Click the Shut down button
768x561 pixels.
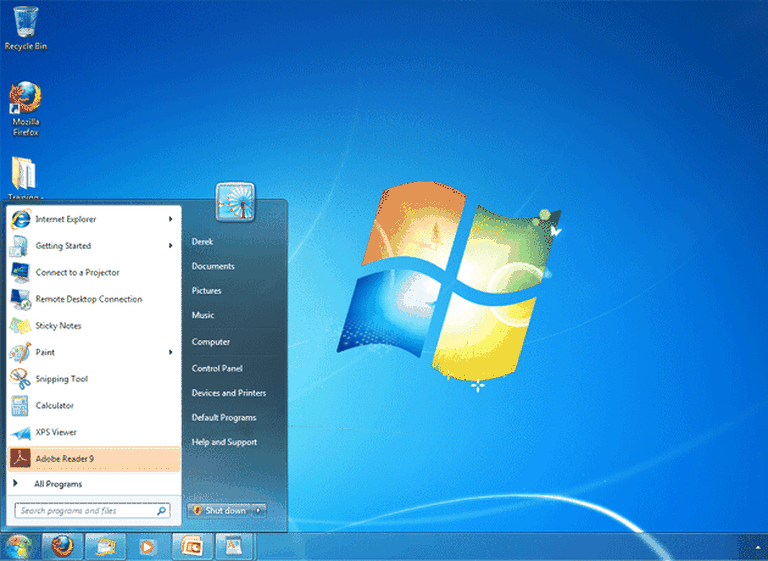coord(220,511)
